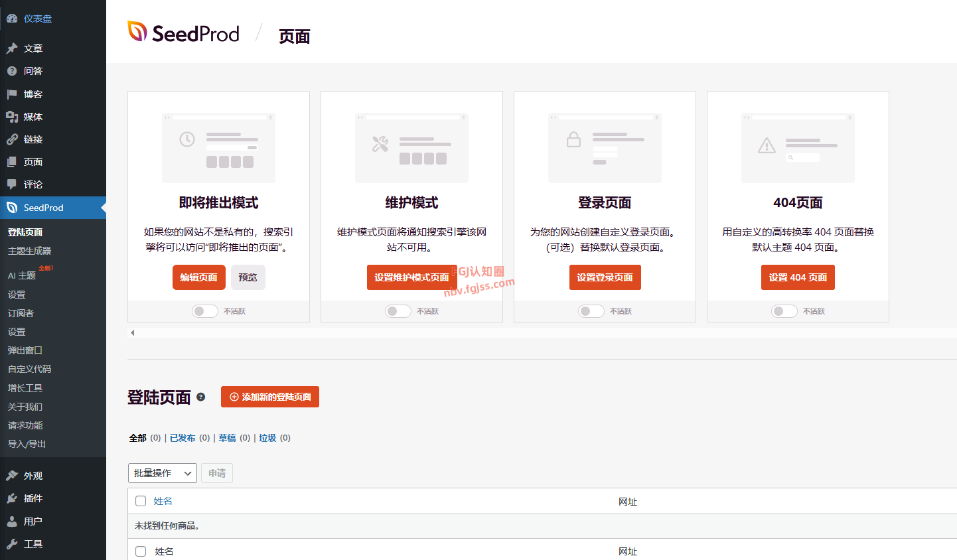The image size is (957, 560).
Task: Click the 设置维护模式页面 button
Action: 411,277
